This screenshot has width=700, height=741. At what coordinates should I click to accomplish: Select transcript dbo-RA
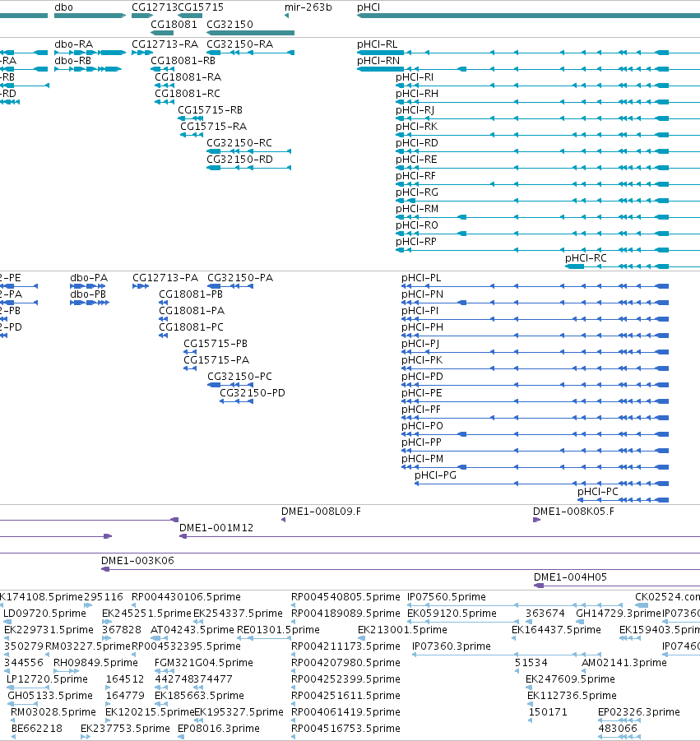pyautogui.click(x=74, y=44)
